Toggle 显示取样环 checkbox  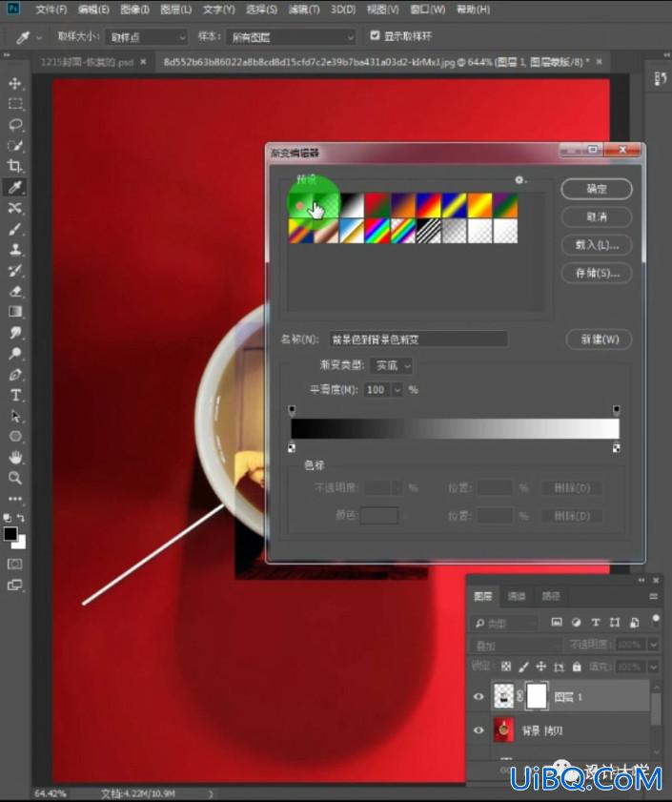tap(375, 35)
